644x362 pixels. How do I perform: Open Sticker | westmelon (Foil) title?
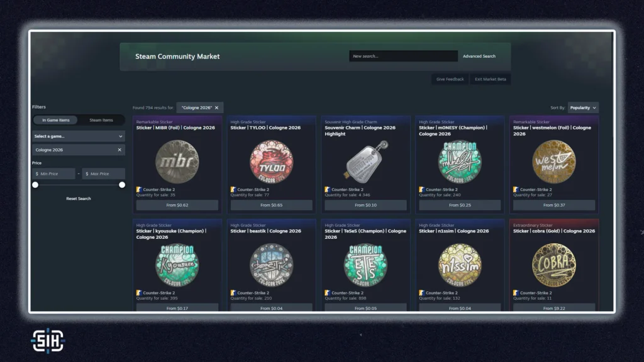(x=552, y=131)
